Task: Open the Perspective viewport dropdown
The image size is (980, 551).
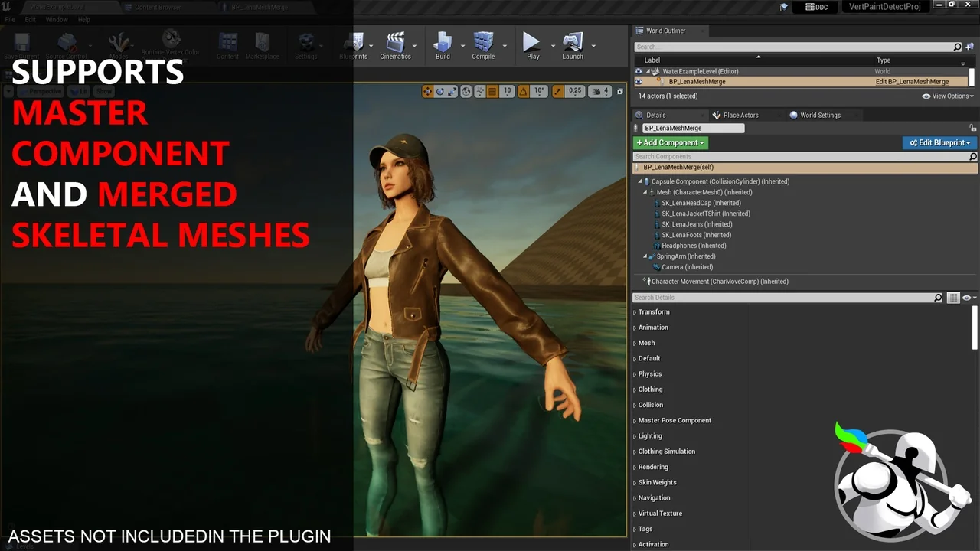Action: [x=42, y=90]
